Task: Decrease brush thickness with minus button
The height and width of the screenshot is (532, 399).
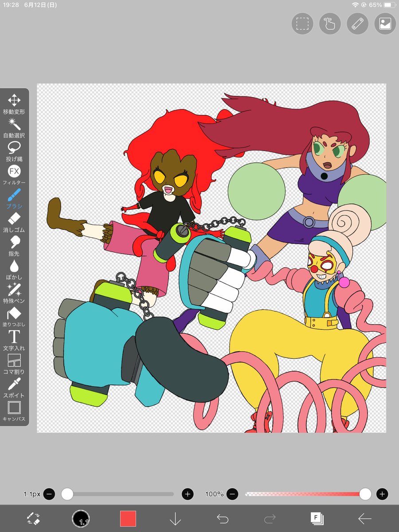Action: click(49, 494)
